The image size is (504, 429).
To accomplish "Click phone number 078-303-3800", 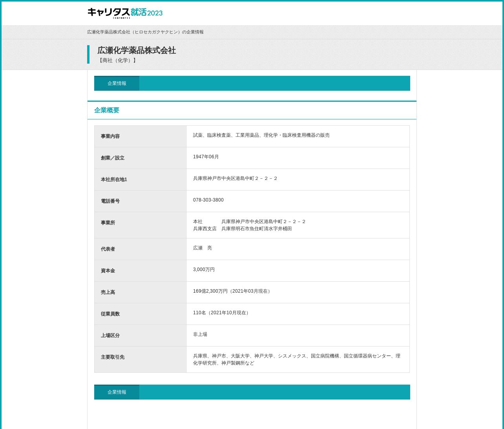I will [x=208, y=200].
